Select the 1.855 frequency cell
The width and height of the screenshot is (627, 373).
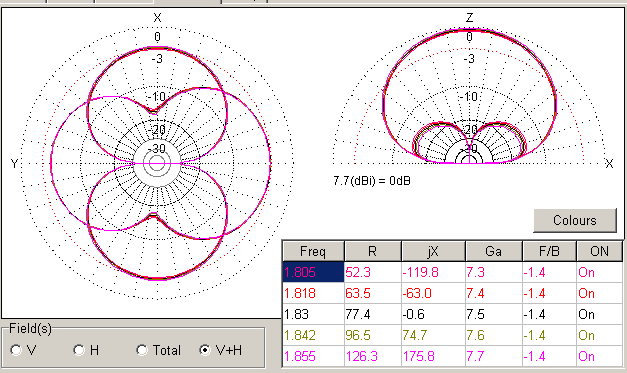point(313,356)
